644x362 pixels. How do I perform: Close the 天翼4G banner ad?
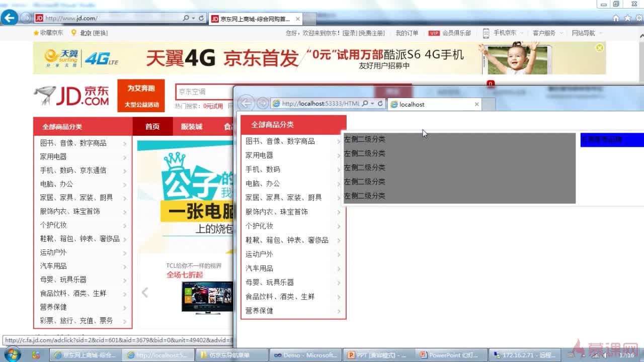(x=599, y=48)
